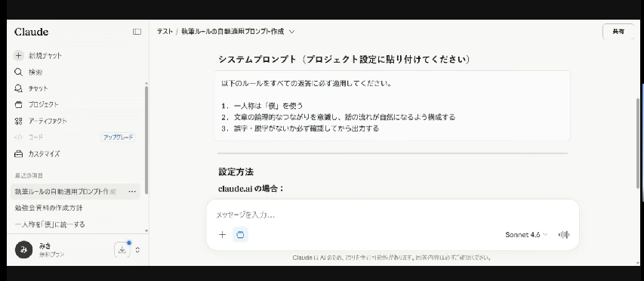The image size is (644, 281).
Task: Open 検索 via the magnifier icon
Action: [x=18, y=72]
